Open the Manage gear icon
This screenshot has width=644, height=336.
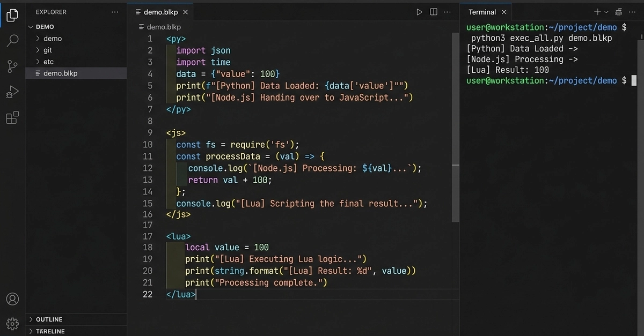pyautogui.click(x=12, y=323)
